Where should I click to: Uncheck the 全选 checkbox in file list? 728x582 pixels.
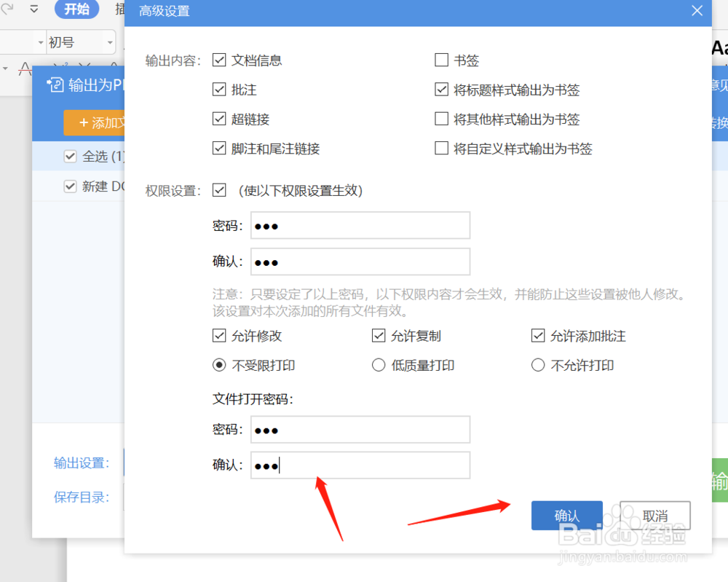coord(70,156)
